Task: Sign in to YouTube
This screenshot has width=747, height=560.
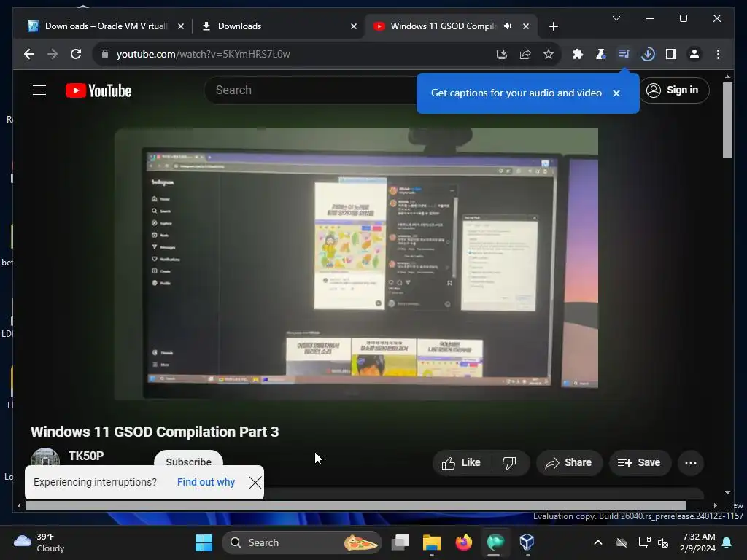Action: 673,90
